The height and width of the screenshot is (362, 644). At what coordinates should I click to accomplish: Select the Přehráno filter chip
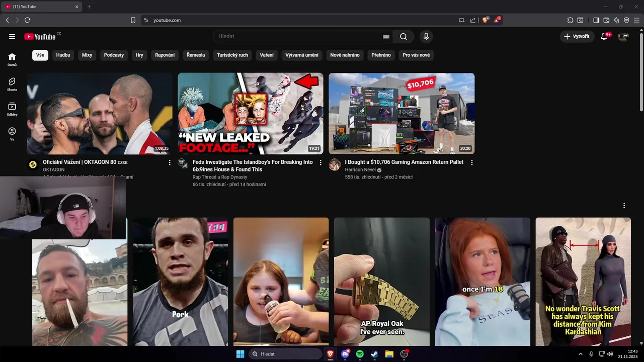point(381,55)
